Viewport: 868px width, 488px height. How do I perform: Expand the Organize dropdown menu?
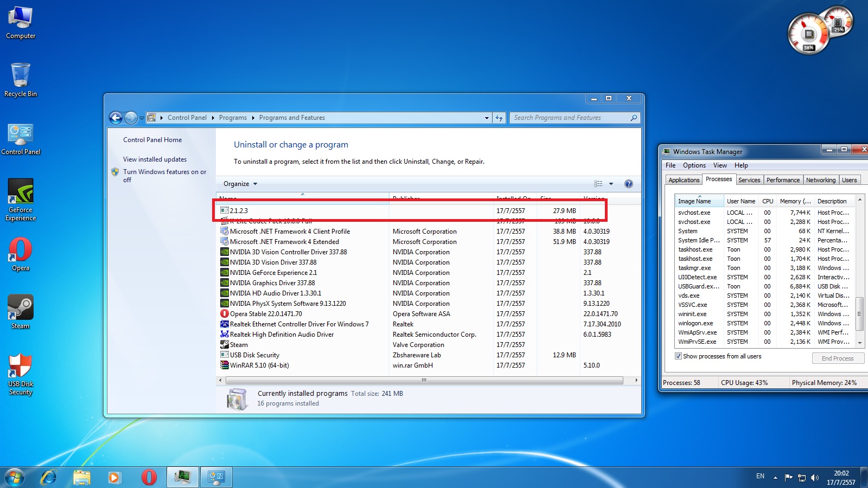coord(240,184)
